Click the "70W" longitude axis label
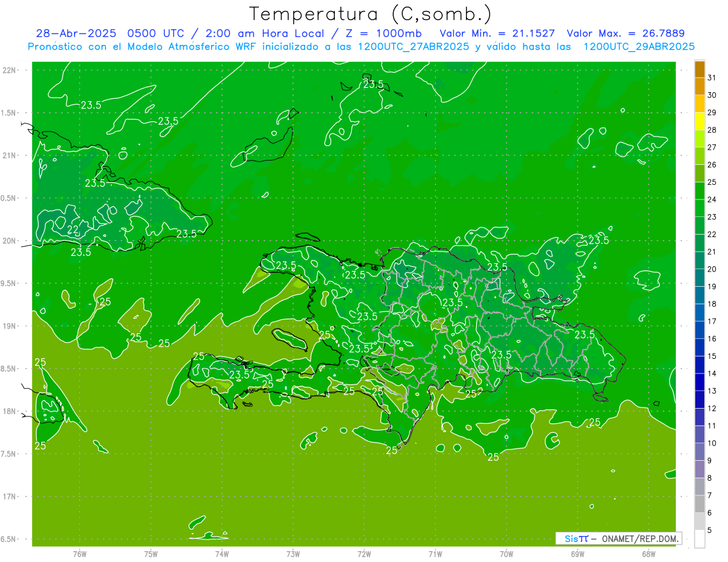 [507, 554]
